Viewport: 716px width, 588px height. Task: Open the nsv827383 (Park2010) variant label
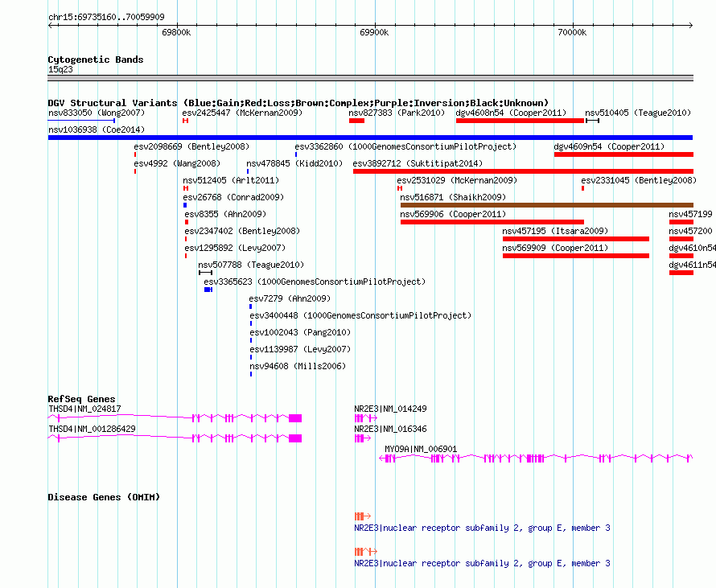tap(397, 113)
